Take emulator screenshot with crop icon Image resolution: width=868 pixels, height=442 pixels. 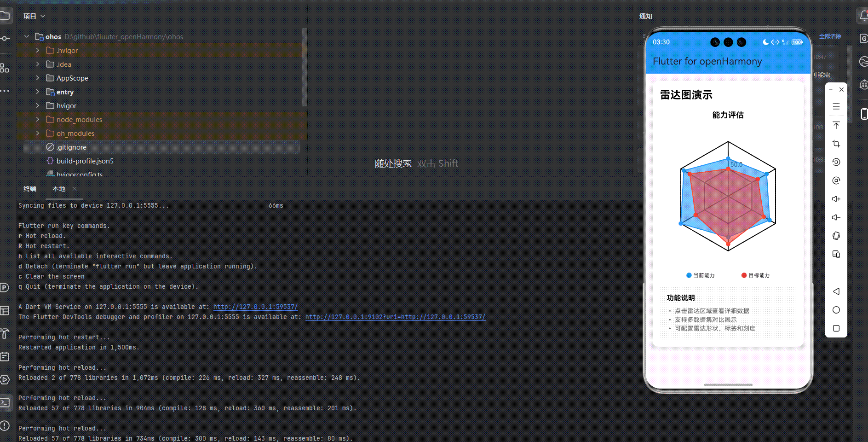coord(836,144)
